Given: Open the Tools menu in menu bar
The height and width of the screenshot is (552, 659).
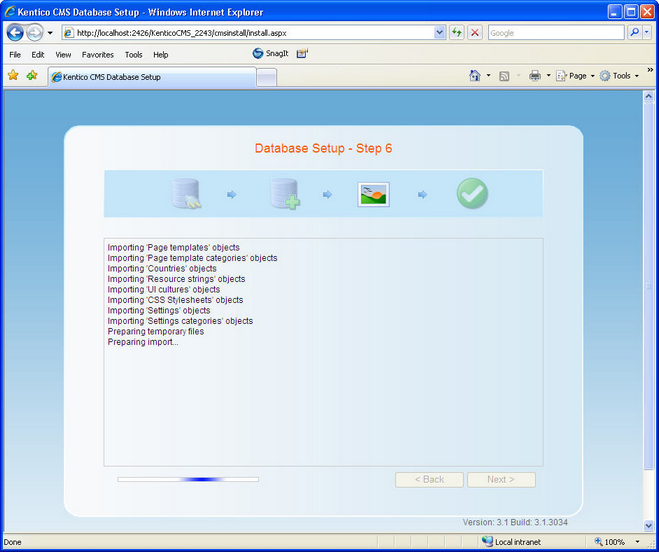Looking at the screenshot, I should pyautogui.click(x=133, y=55).
